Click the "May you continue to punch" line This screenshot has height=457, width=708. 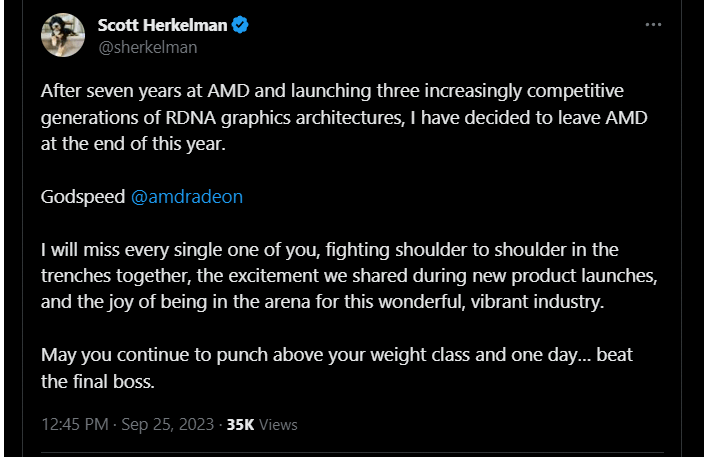click(337, 355)
